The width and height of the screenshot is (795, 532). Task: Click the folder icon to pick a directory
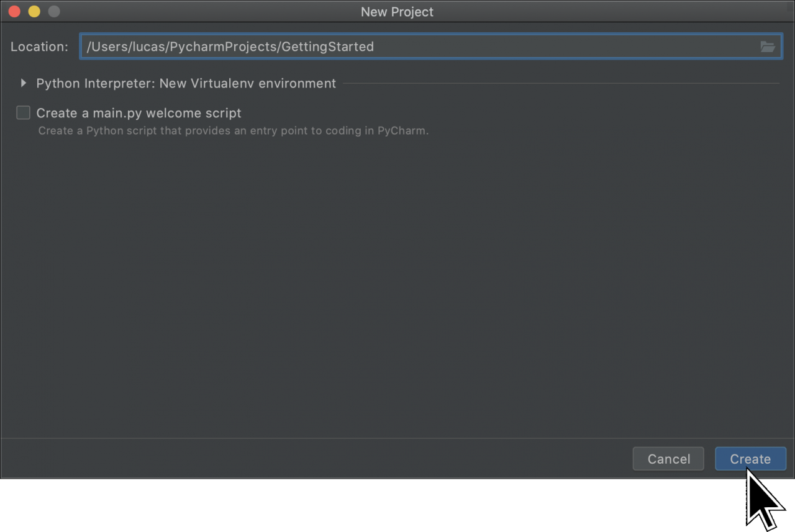768,46
